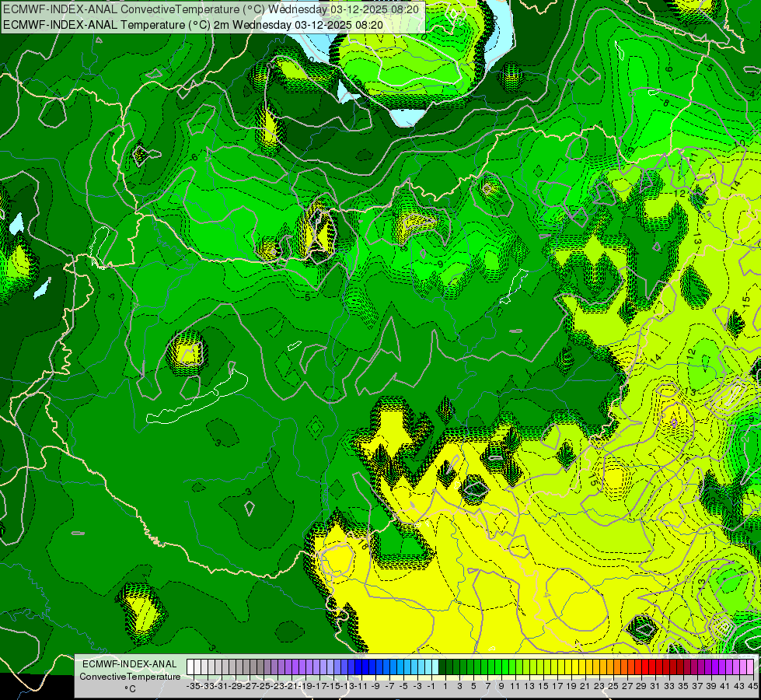Click the -1 value on the legend scale
This screenshot has width=761, height=700.
tap(431, 686)
